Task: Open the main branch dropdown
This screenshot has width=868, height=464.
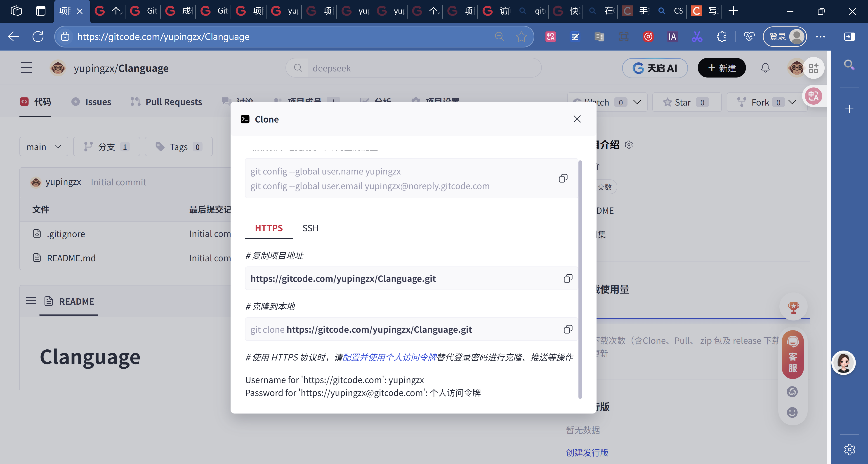Action: coord(43,147)
